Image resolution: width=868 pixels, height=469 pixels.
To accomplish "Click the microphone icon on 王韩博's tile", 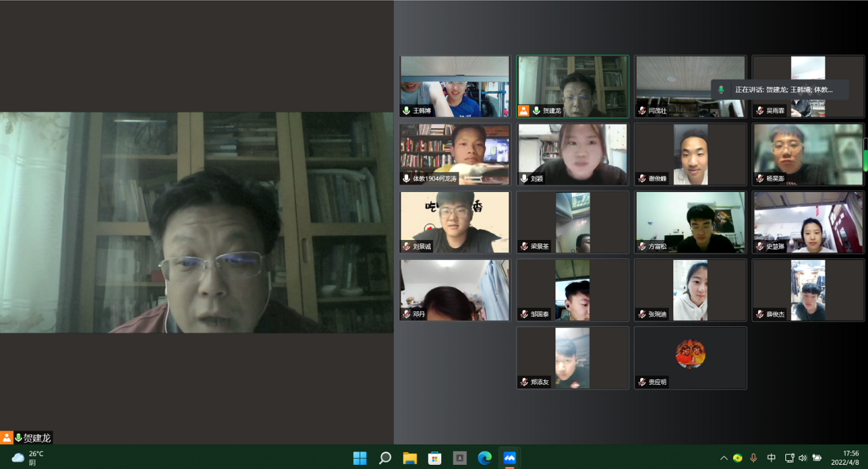I will coord(406,111).
